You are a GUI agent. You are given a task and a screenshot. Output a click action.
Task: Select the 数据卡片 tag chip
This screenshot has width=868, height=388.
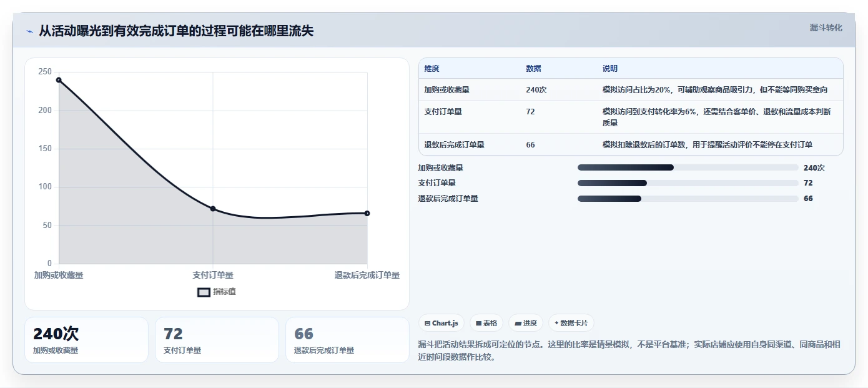pos(571,323)
